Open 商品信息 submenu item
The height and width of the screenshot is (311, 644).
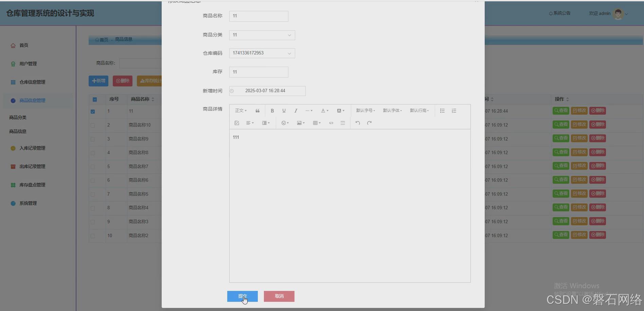[18, 131]
